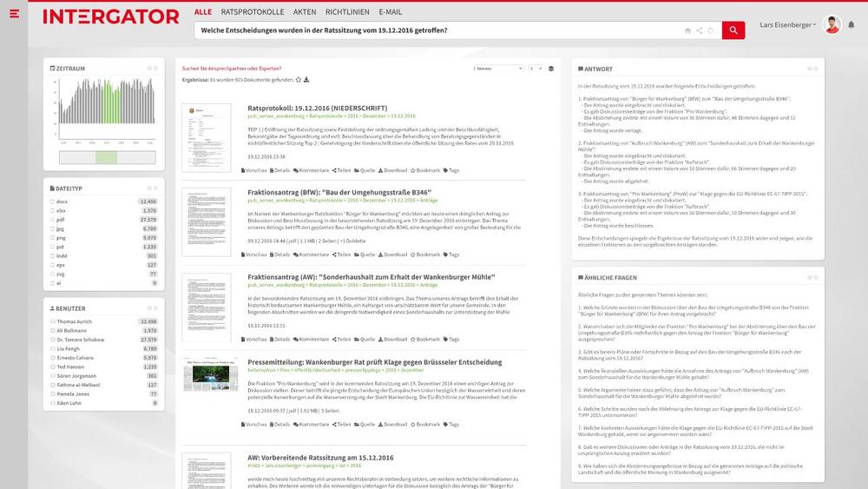Bookmark the Ratsprotokoll 19.12.2016 result
The image size is (868, 489).
coord(425,170)
